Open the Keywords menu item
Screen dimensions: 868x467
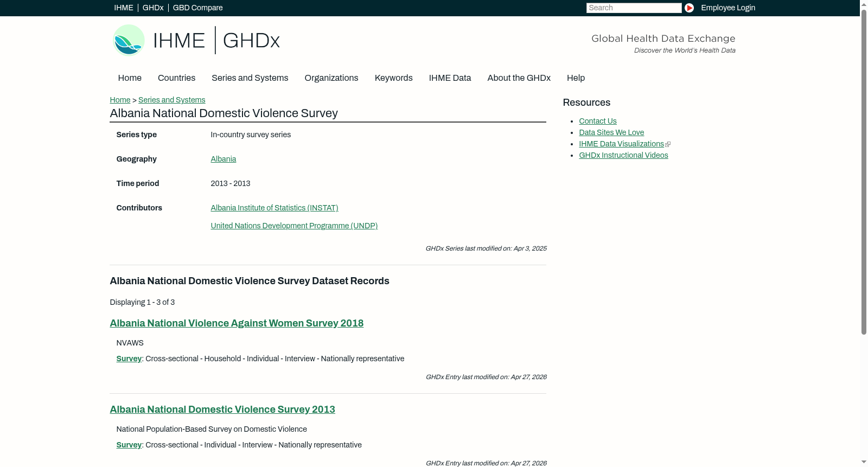click(394, 78)
